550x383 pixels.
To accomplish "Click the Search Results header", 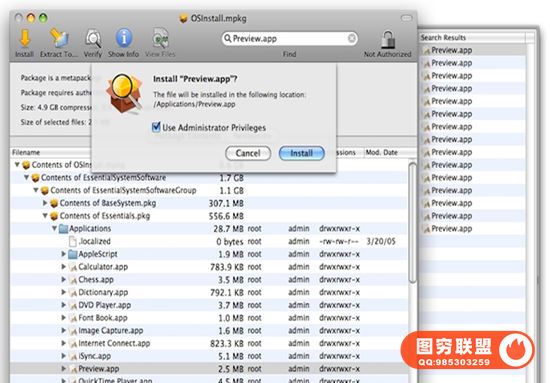I will point(443,38).
